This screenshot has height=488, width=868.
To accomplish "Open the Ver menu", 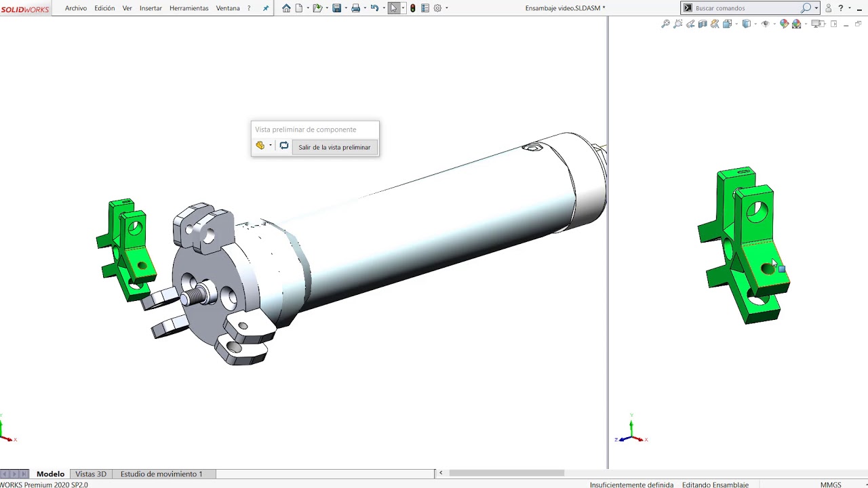I will click(x=127, y=8).
